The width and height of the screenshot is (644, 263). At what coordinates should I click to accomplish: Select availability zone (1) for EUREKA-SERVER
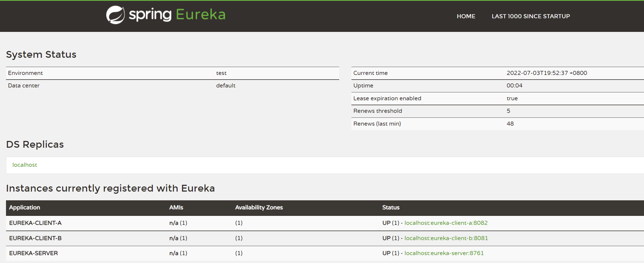tap(239, 253)
